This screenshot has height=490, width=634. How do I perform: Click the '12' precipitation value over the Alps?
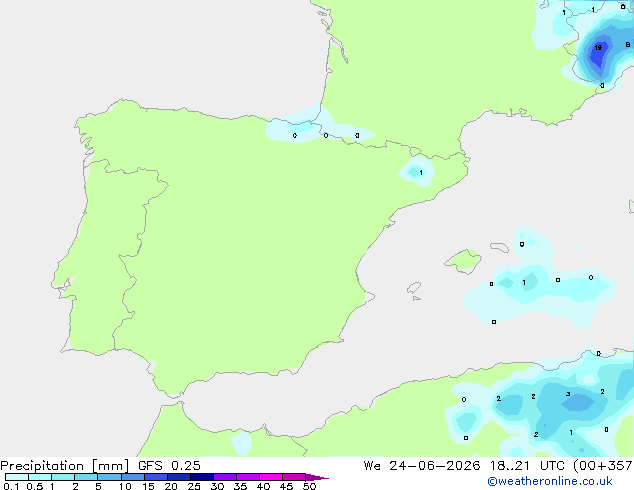point(598,48)
